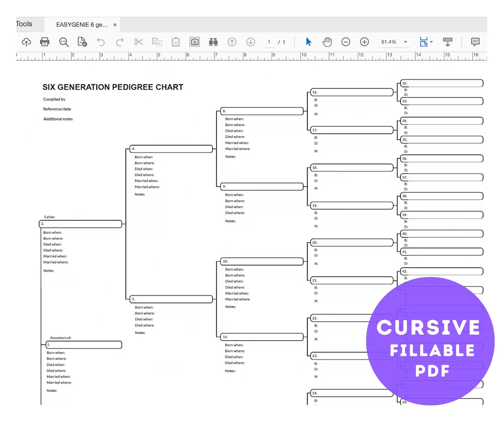
Task: Open search using the binoculars icon
Action: pyautogui.click(x=213, y=42)
